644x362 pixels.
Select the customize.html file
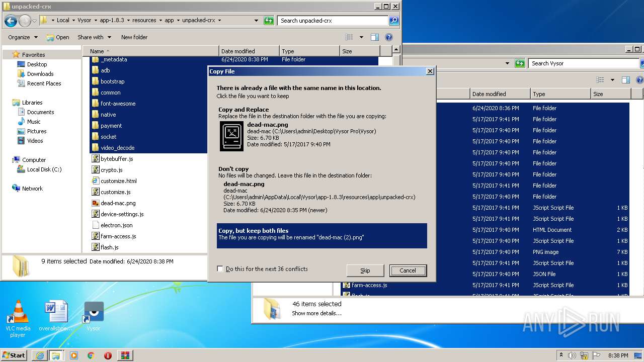coord(118,181)
